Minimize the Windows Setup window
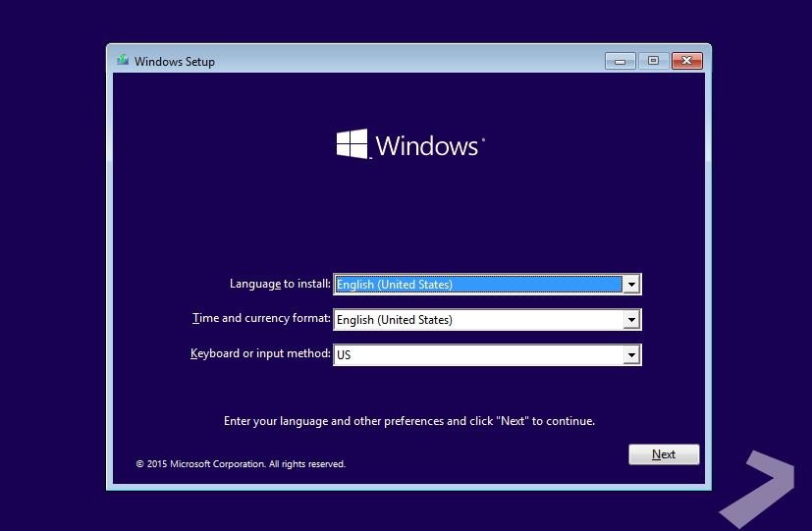 (620, 61)
